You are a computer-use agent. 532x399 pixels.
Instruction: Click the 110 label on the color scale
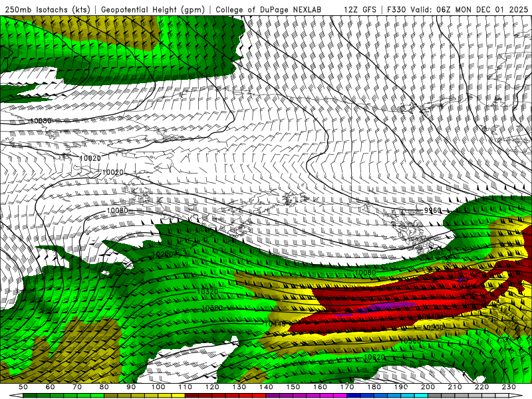pyautogui.click(x=185, y=387)
